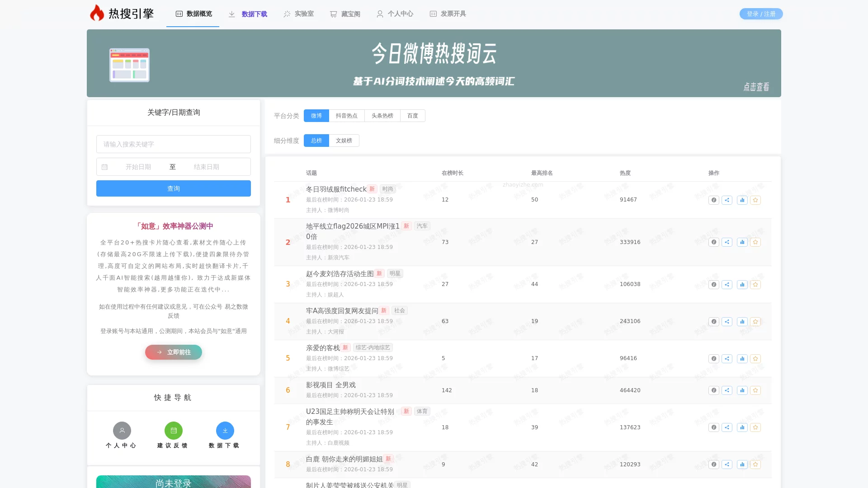Open the 开始日期 date picker
868x488 pixels.
click(138, 167)
